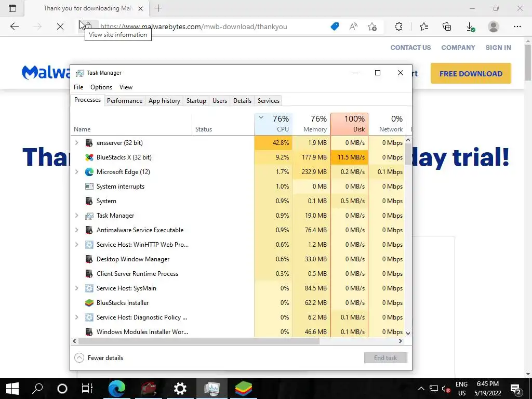The image size is (532, 399).
Task: Show hidden system tray icons
Action: point(421,389)
